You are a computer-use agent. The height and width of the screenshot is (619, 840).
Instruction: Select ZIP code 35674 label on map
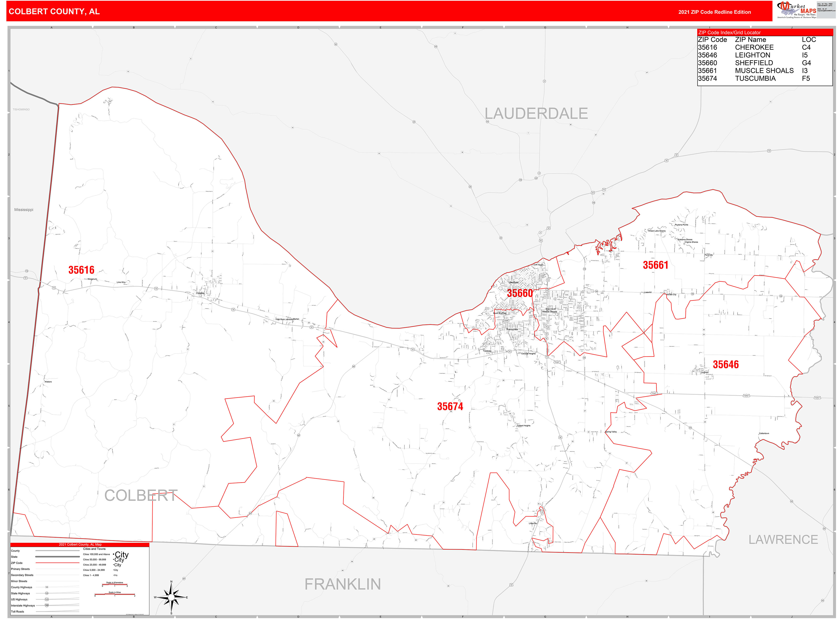click(x=450, y=406)
